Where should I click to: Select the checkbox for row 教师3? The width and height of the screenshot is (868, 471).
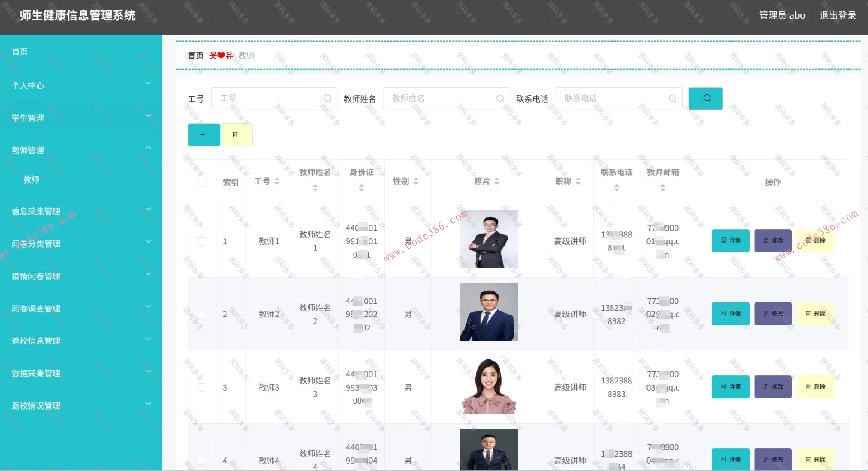[x=202, y=388]
